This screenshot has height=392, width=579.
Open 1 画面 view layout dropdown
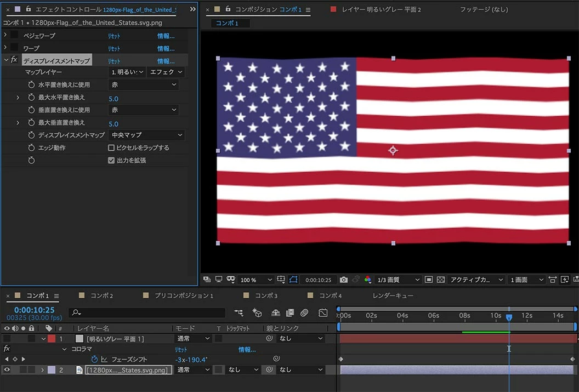pos(527,280)
